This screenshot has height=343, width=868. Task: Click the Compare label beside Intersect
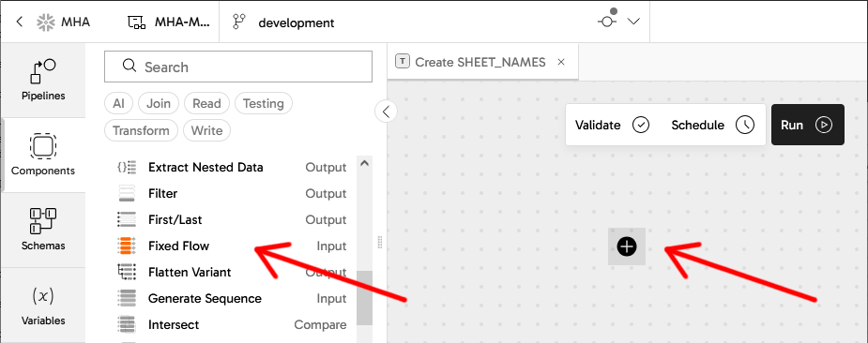321,325
